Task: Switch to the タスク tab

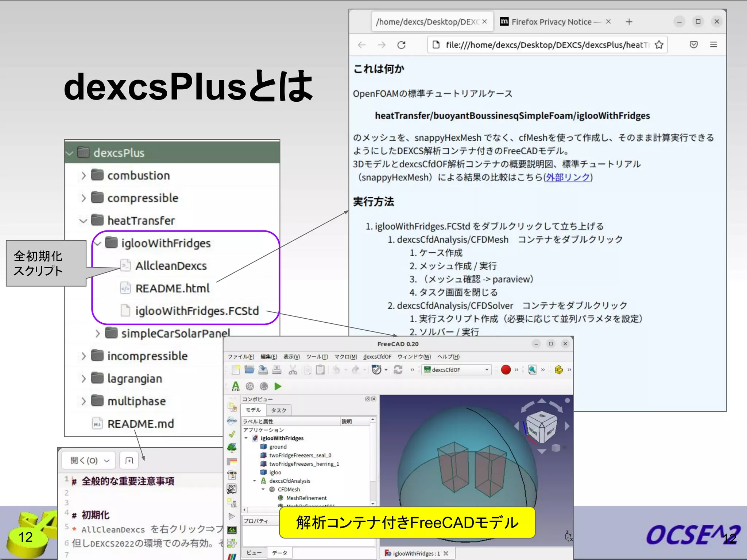Action: click(x=279, y=410)
